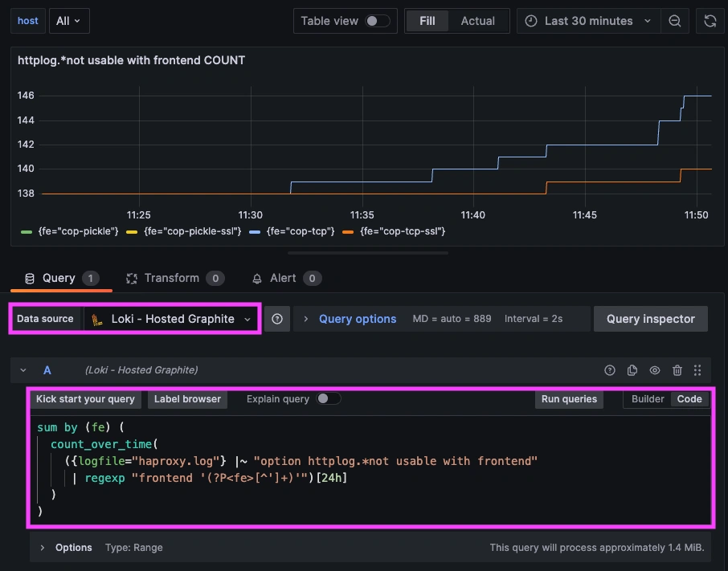Delete query A with trash icon
This screenshot has width=728, height=571.
point(677,370)
